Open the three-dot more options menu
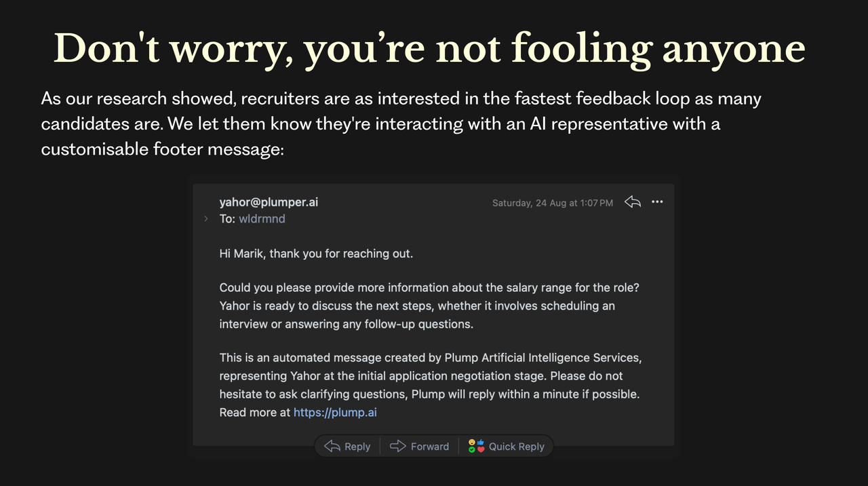 click(x=657, y=202)
